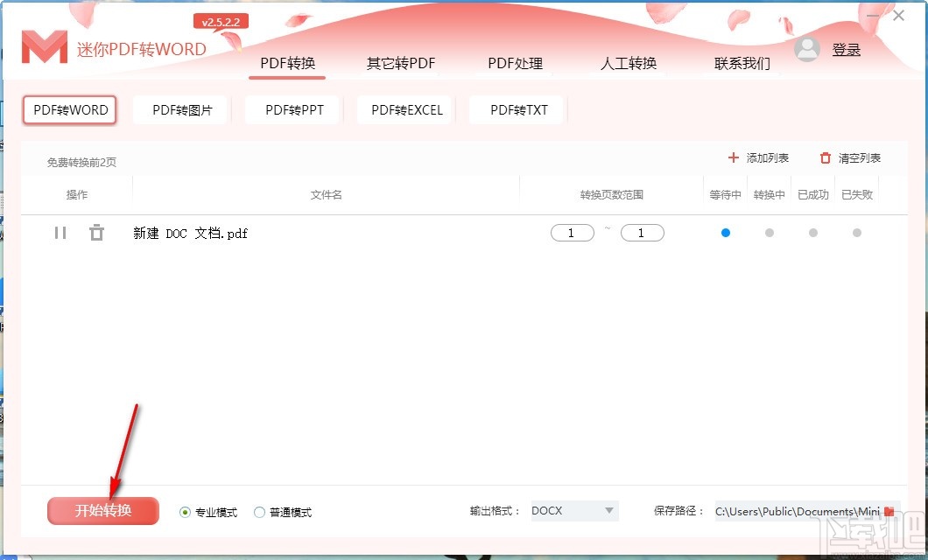The width and height of the screenshot is (928, 560).
Task: Open the save path folder icon
Action: (x=888, y=511)
